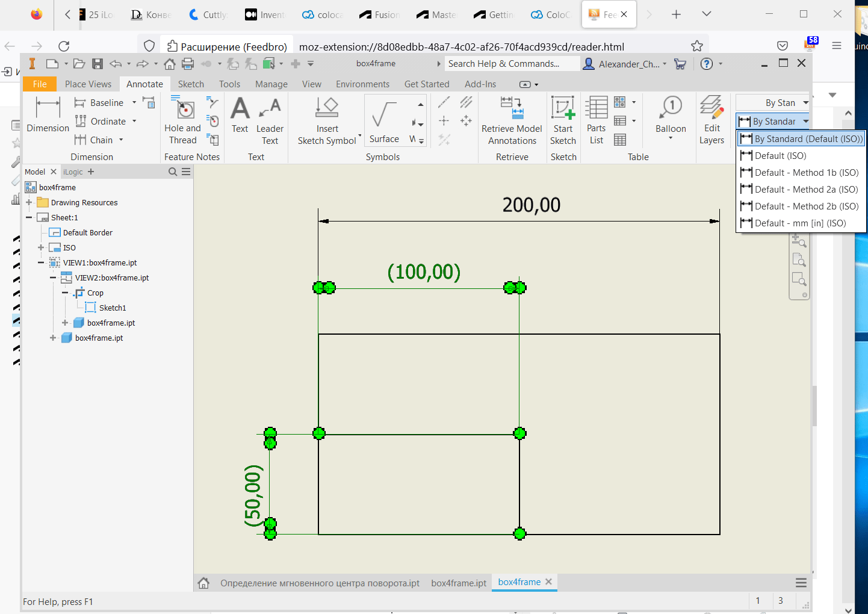
Task: Open the Model browser menu icon
Action: 186,172
